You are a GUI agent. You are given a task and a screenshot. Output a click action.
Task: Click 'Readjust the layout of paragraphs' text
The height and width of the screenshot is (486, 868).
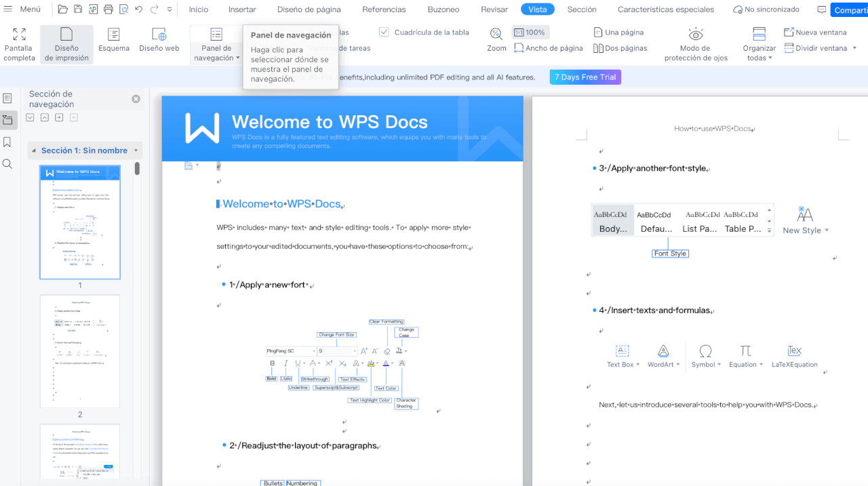coord(303,445)
